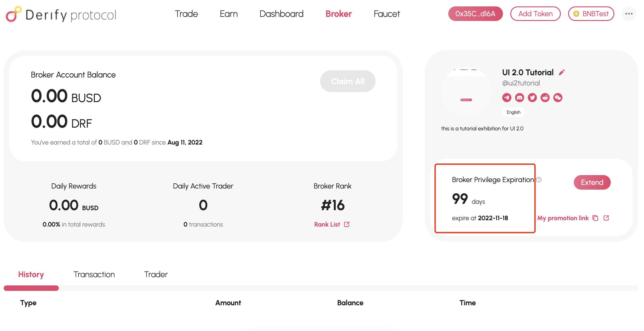Viewport: 644px width, 331px height.
Task: Open the WeChat social icon
Action: [557, 98]
